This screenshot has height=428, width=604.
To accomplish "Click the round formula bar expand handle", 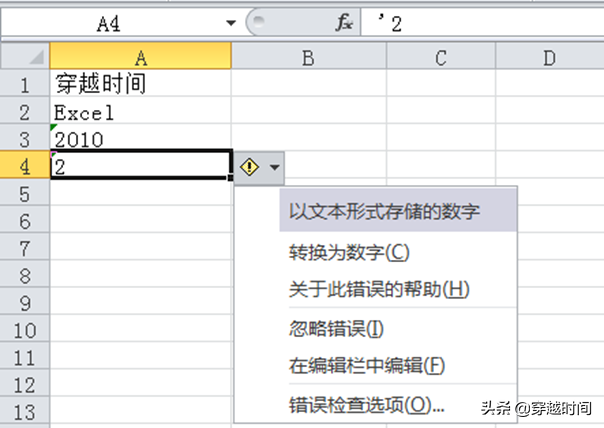I will 258,20.
